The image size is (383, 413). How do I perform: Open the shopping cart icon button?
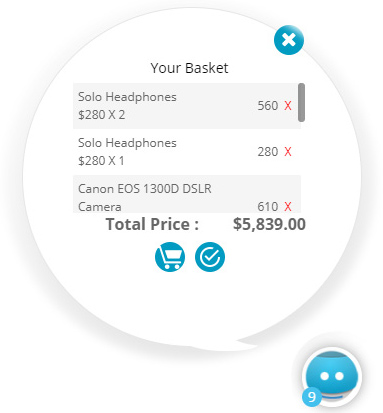point(170,257)
